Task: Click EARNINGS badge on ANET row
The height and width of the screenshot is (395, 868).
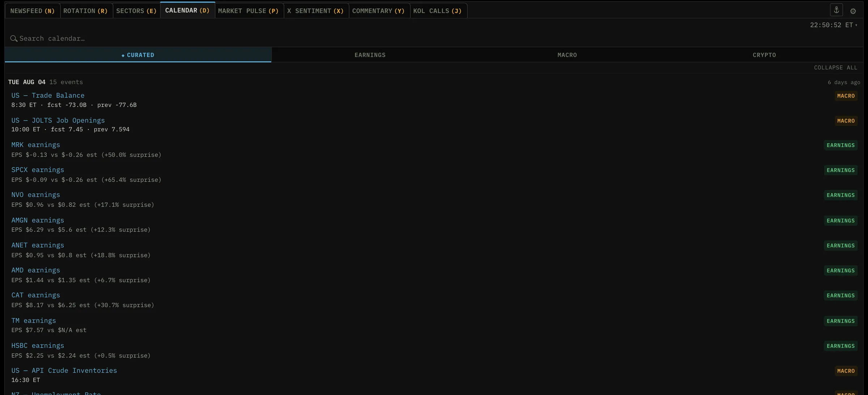Action: click(841, 246)
